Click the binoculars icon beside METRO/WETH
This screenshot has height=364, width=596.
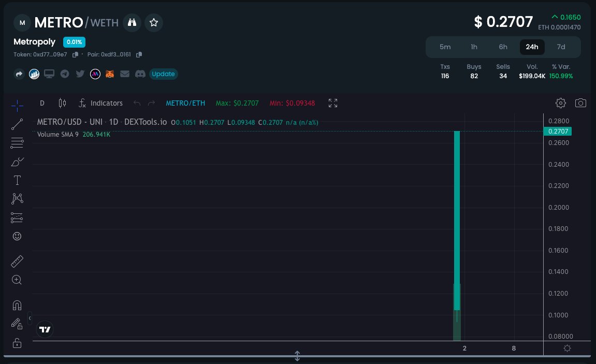tap(132, 22)
